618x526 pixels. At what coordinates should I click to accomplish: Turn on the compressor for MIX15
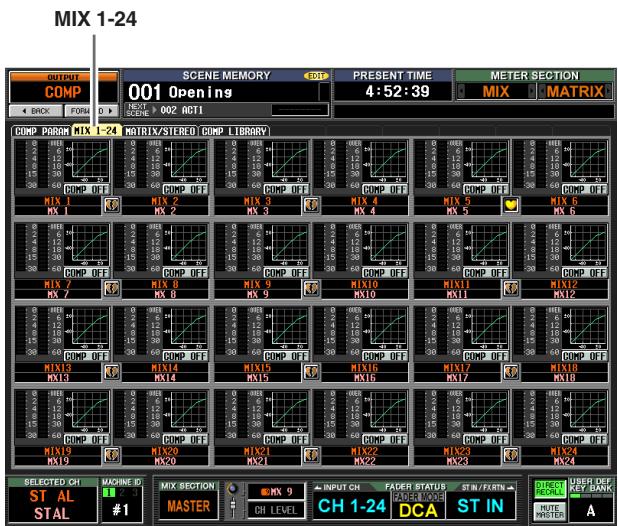coord(286,356)
